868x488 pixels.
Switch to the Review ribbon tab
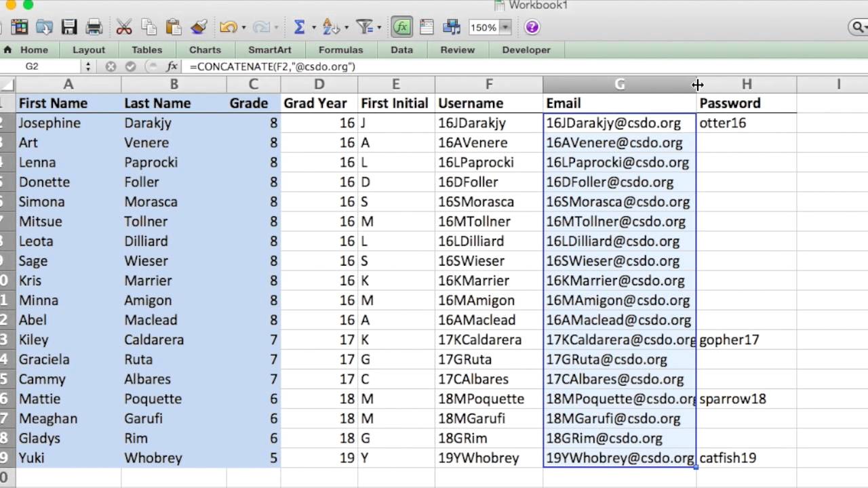(458, 49)
